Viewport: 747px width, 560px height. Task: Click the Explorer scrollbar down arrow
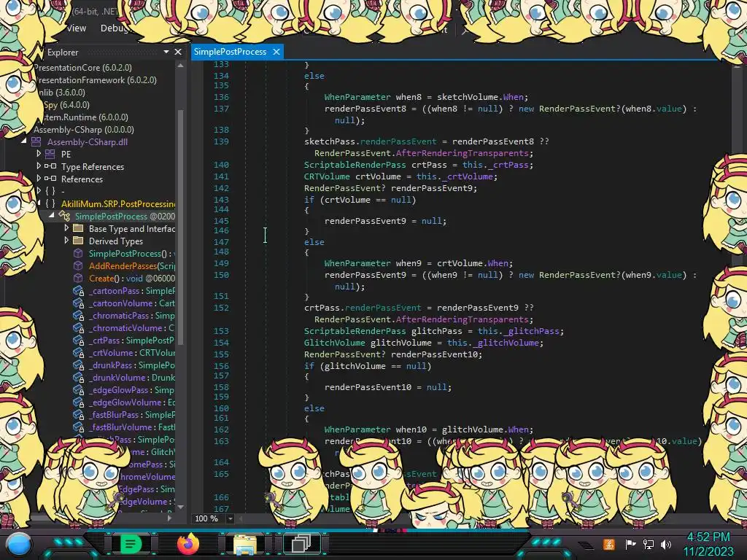click(181, 507)
